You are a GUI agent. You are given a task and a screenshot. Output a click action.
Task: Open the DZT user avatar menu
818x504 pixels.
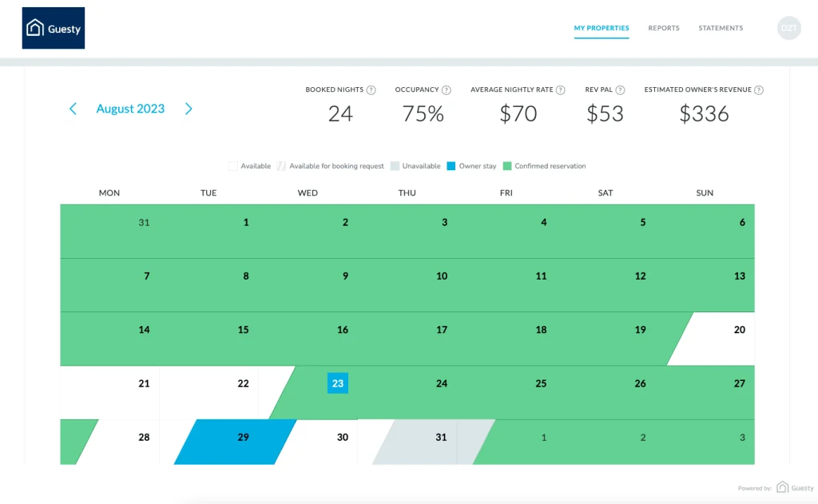[788, 28]
